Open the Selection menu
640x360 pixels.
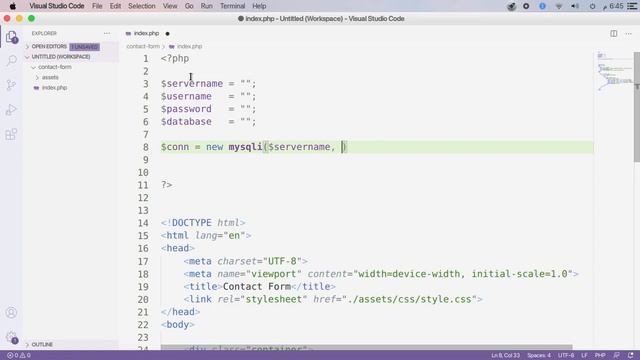pos(142,6)
